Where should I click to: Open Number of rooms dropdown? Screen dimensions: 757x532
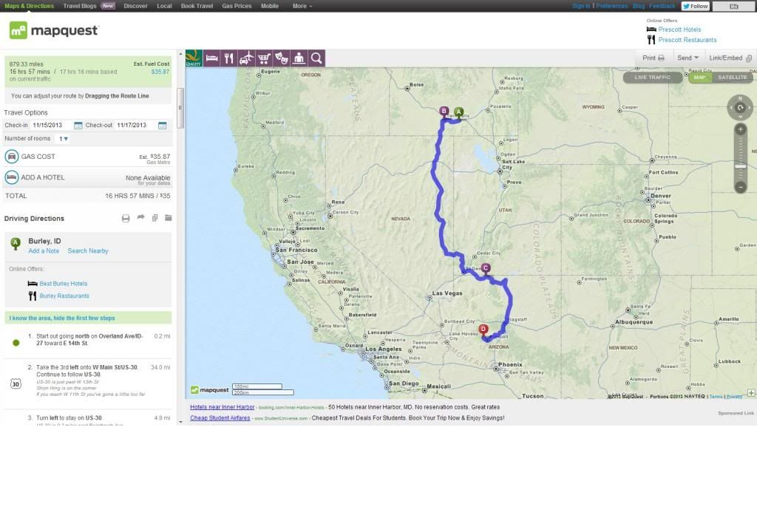(64, 139)
